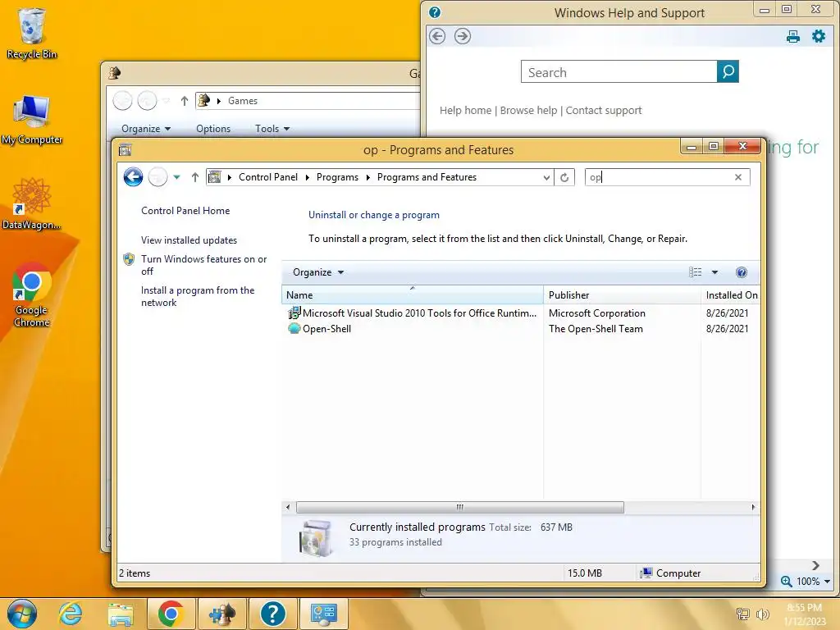Open File Explorer from the taskbar
The image size is (840, 630).
pyautogui.click(x=121, y=614)
